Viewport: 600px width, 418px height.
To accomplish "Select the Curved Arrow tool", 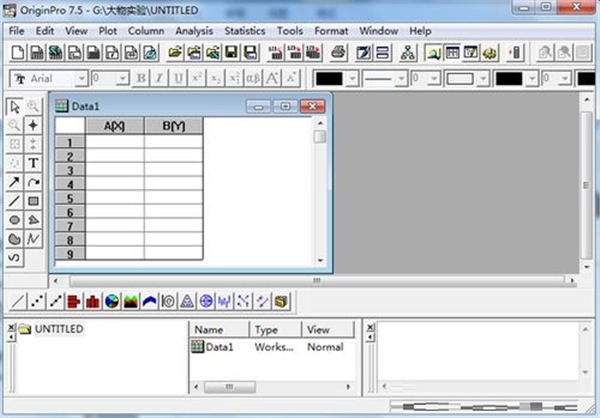I will [33, 182].
